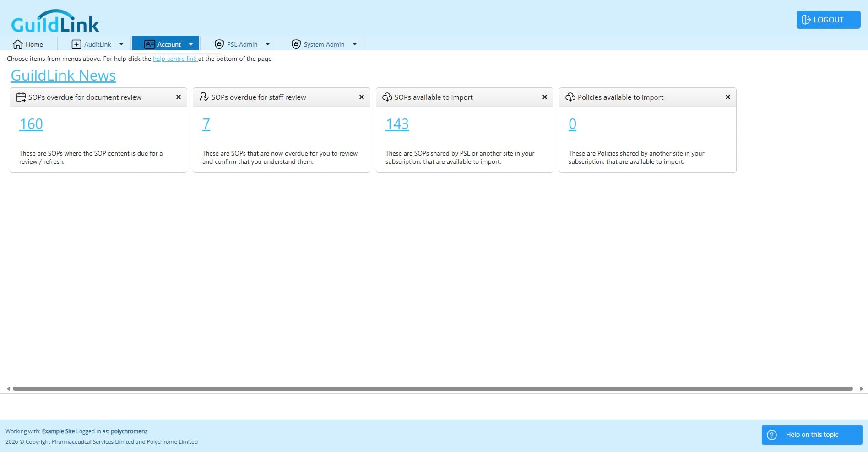Click the Example Site text in footer
868x452 pixels.
pos(58,431)
